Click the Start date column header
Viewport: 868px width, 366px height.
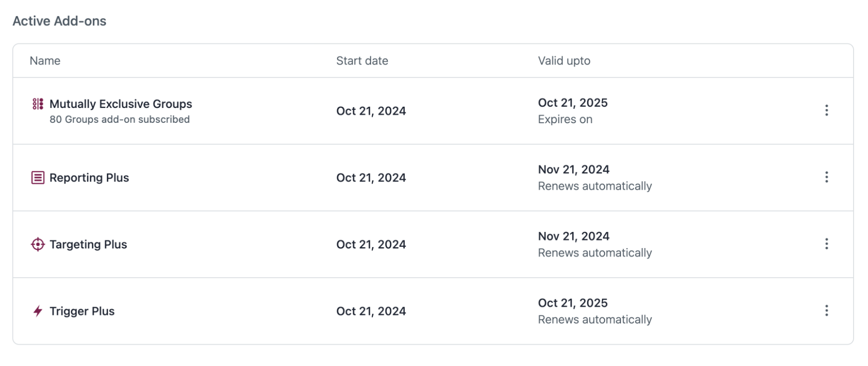click(362, 61)
